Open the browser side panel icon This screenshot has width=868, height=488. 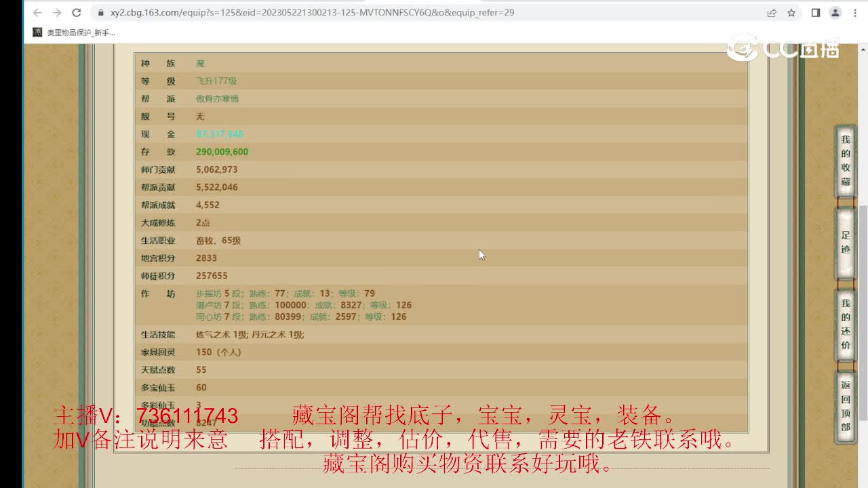816,12
